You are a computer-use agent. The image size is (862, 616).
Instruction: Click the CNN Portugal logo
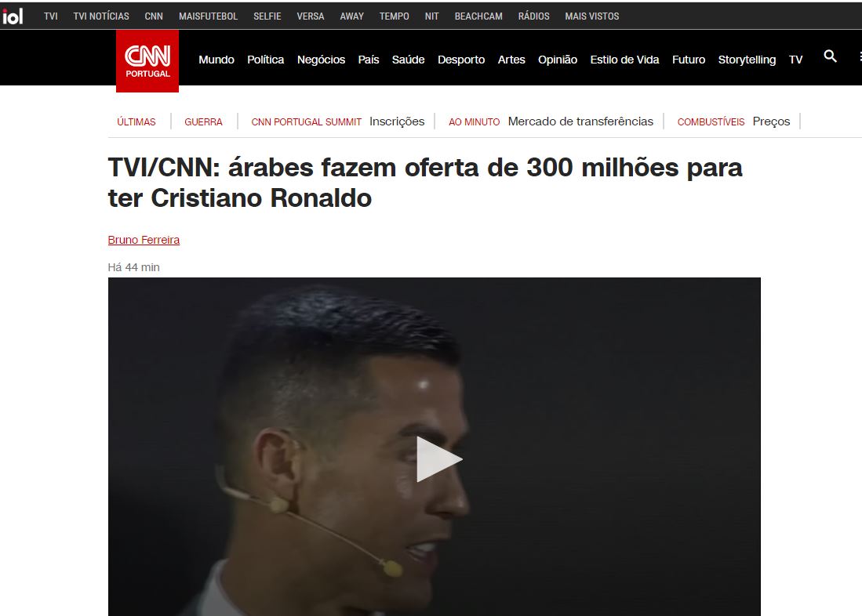point(147,61)
